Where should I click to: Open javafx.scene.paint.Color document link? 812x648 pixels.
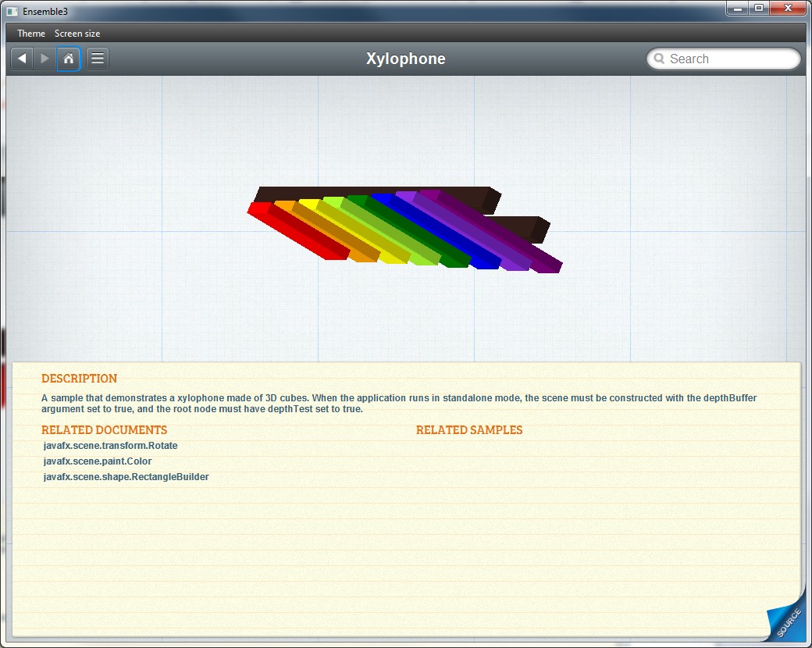pos(98,461)
